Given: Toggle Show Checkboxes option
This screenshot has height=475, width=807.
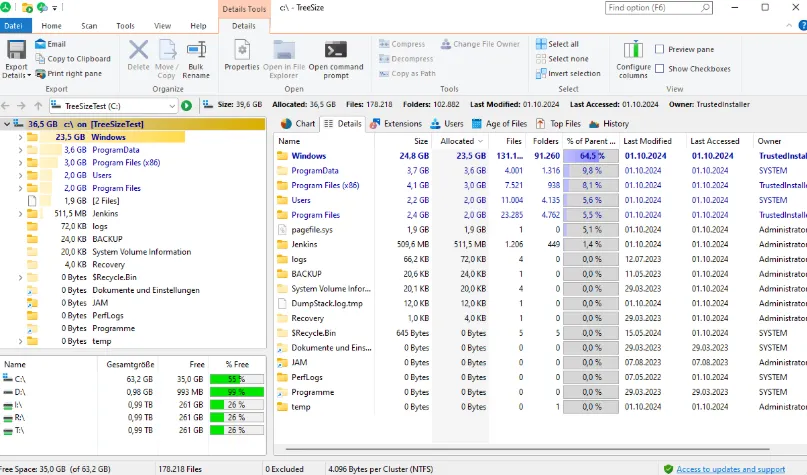Looking at the screenshot, I should (x=659, y=68).
